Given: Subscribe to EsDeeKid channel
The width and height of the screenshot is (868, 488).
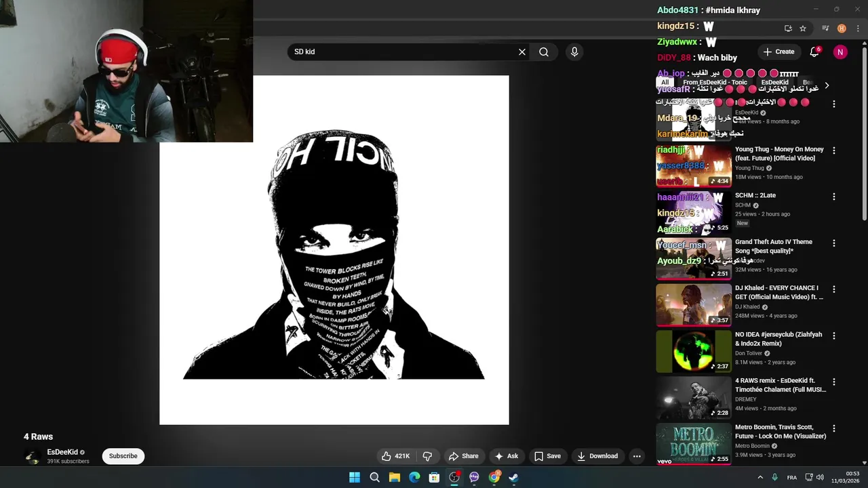Looking at the screenshot, I should click(x=123, y=456).
